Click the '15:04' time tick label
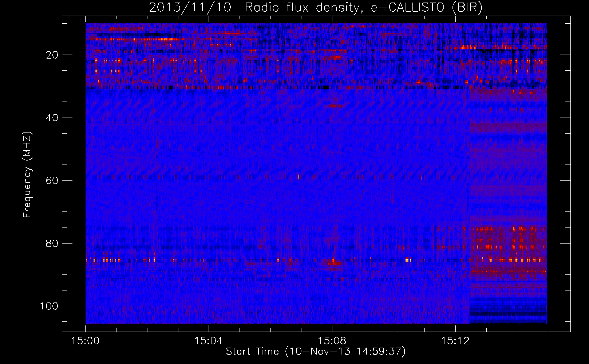 (209, 341)
